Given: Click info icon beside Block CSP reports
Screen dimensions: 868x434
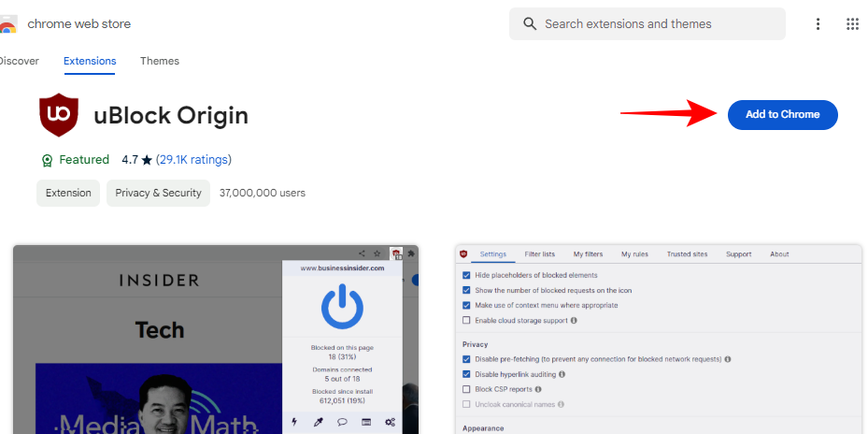Looking at the screenshot, I should [538, 389].
